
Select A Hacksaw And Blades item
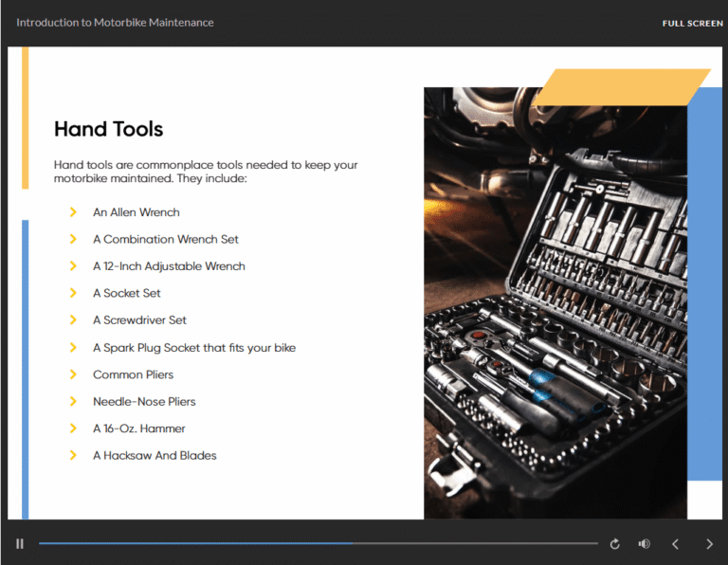[x=155, y=455]
